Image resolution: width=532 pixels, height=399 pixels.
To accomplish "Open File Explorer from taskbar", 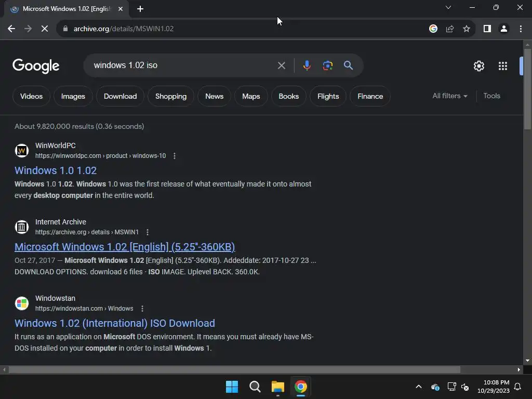I will click(278, 387).
